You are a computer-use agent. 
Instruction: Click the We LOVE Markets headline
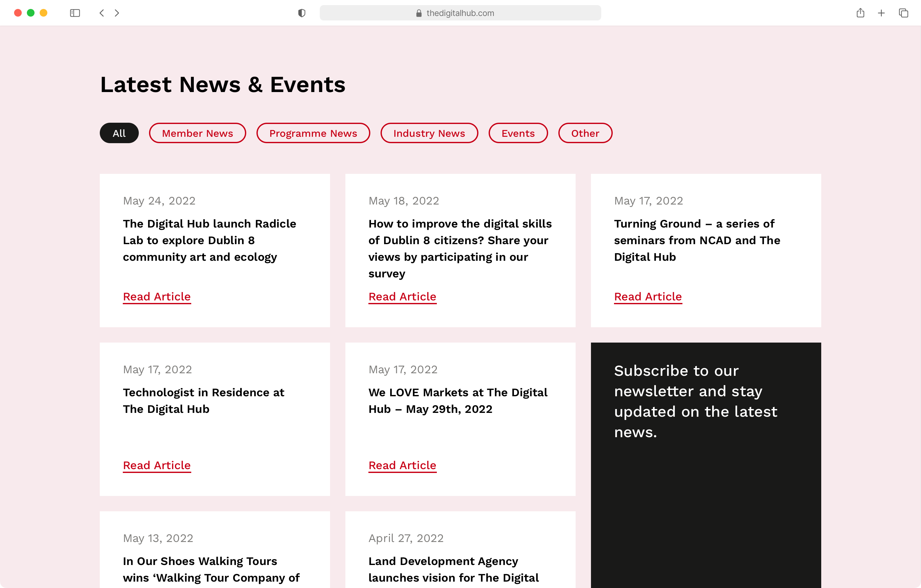click(458, 401)
